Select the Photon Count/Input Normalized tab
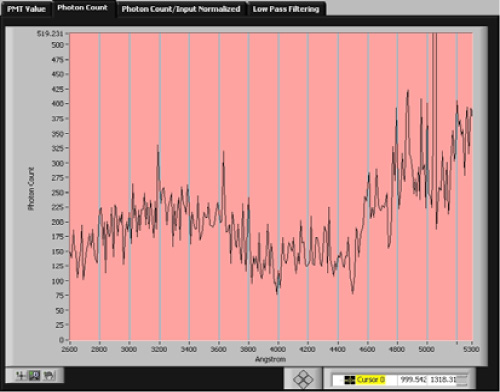Image resolution: width=500 pixels, height=392 pixels. [x=181, y=9]
